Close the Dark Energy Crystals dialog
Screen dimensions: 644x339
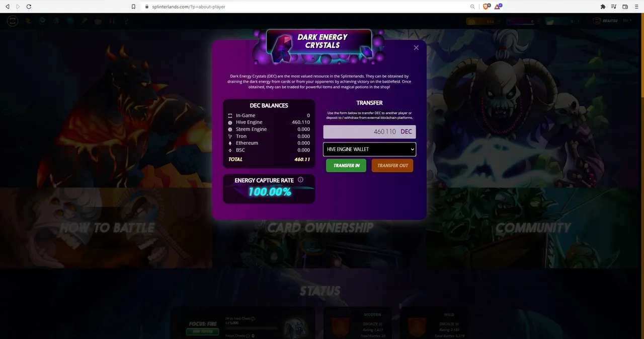coord(416,48)
